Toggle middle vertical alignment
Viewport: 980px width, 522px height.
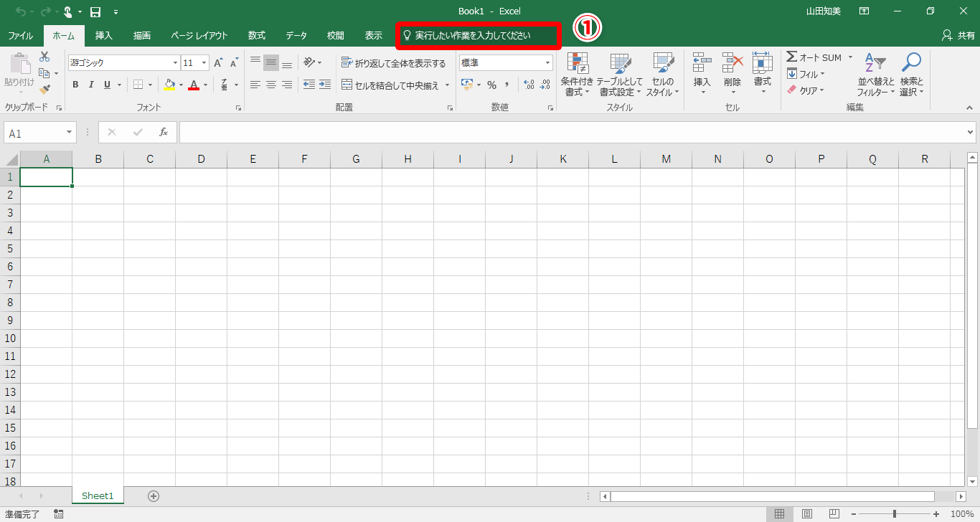(271, 62)
